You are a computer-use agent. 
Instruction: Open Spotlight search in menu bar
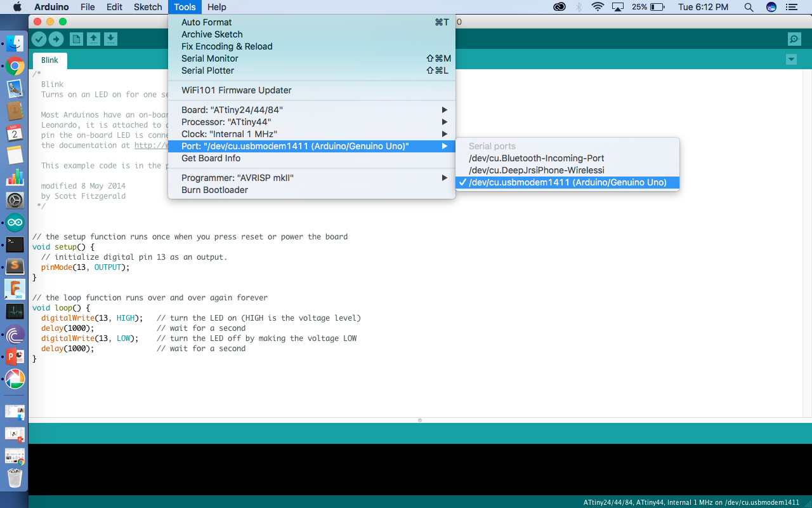(x=749, y=7)
